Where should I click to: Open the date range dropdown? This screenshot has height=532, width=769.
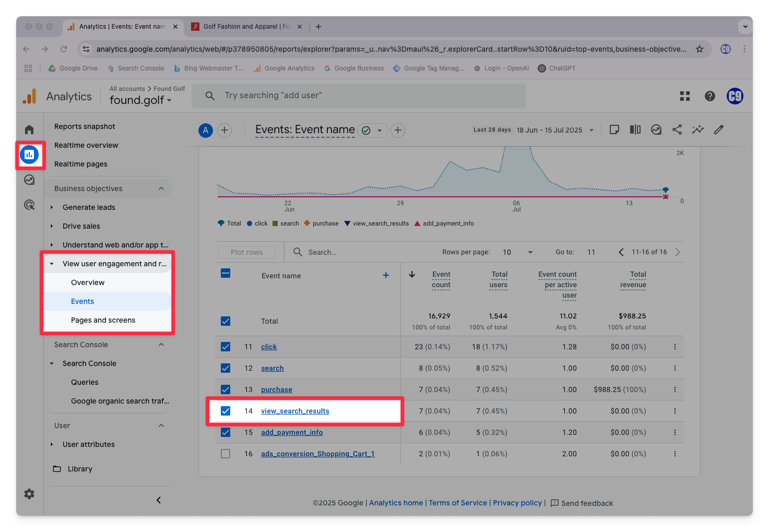click(555, 130)
